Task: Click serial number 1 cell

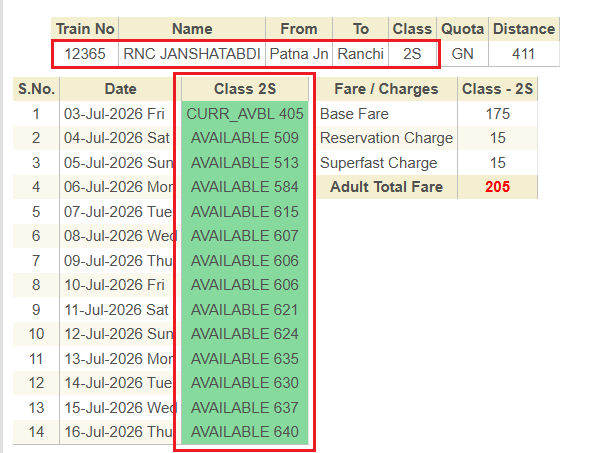Action: 36,114
